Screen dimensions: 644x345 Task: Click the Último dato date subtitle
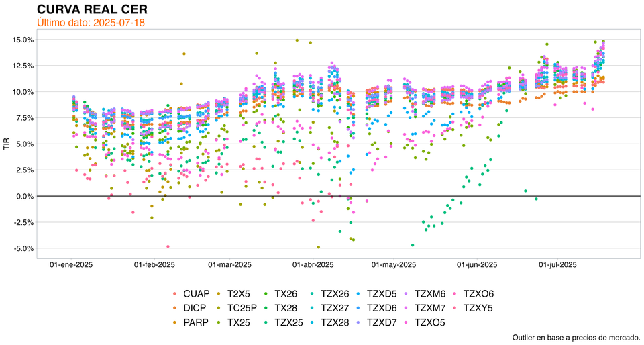click(91, 23)
